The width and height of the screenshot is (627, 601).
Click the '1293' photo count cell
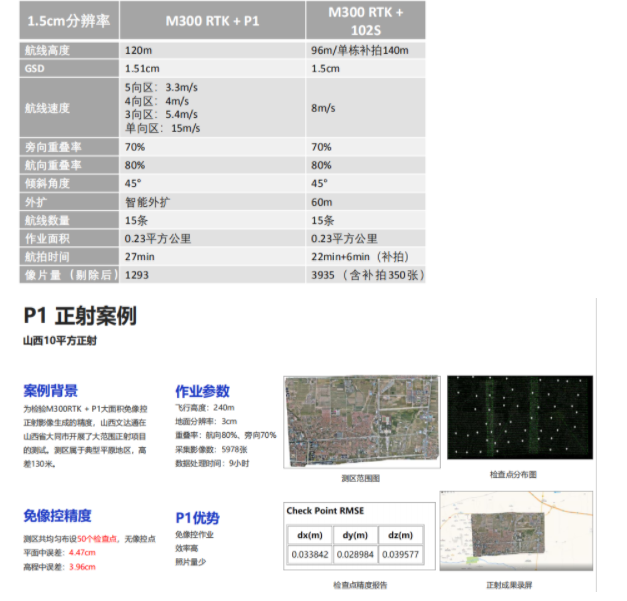(212, 275)
